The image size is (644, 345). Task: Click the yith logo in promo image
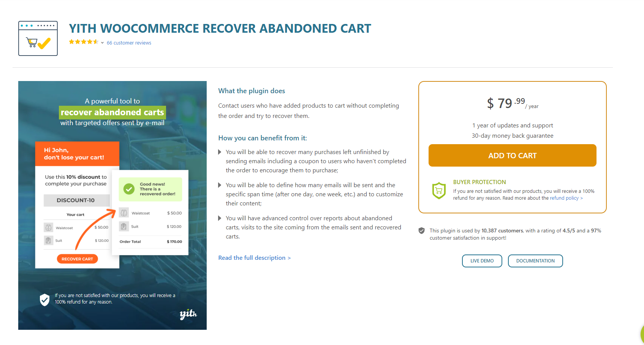pyautogui.click(x=188, y=314)
